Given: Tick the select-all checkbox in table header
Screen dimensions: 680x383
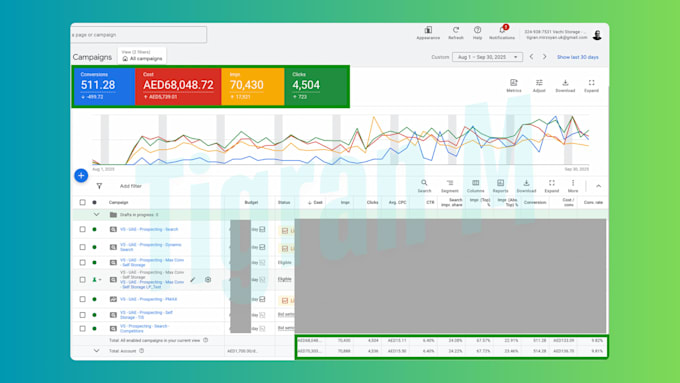Looking at the screenshot, I should point(82,203).
